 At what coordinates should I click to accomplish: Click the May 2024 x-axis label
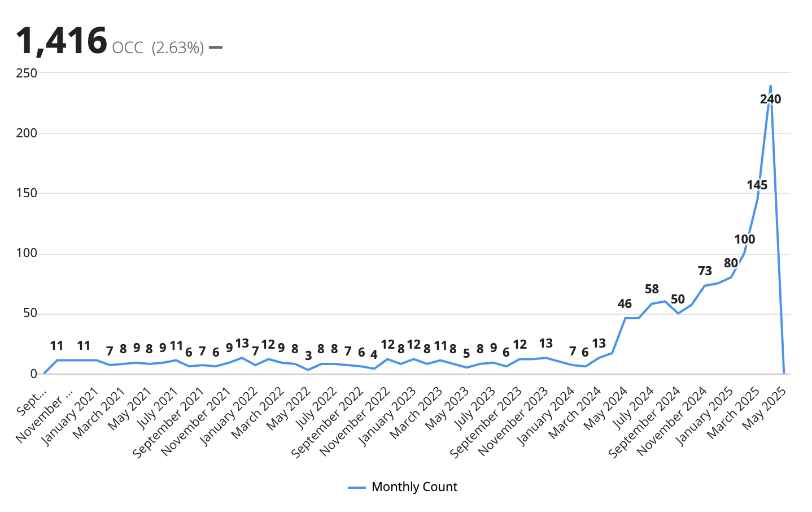[605, 409]
